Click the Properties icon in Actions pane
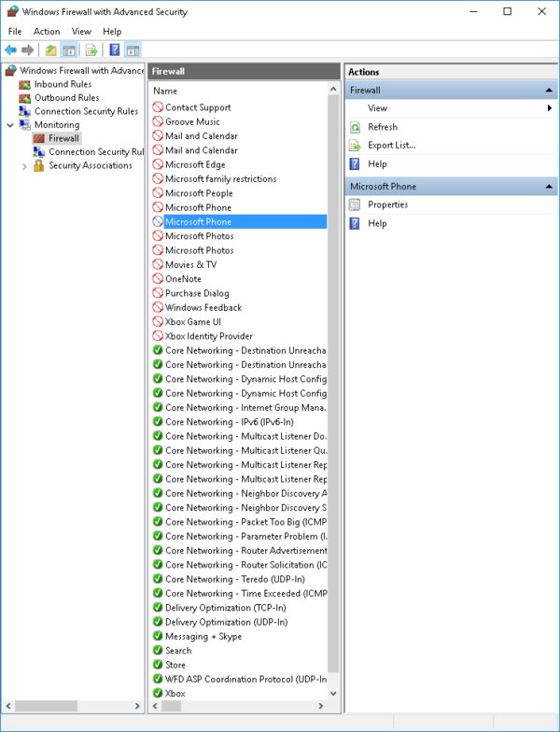This screenshot has width=560, height=732. tap(355, 204)
